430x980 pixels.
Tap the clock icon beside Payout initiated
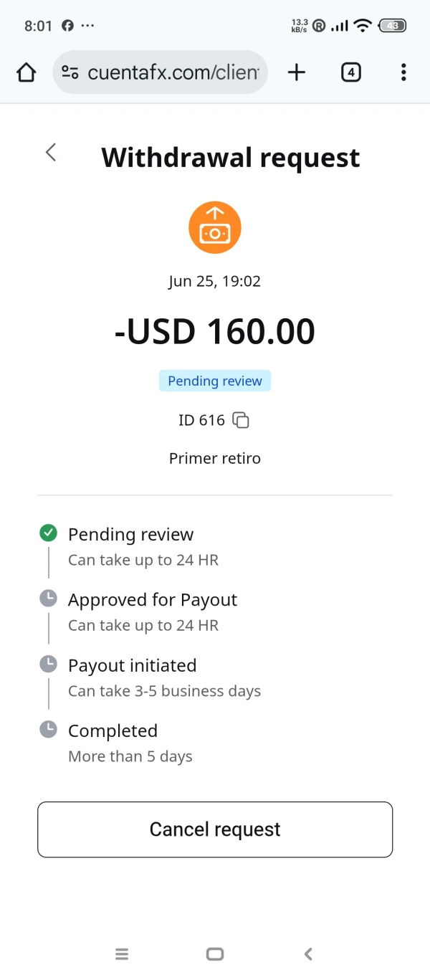tap(48, 664)
